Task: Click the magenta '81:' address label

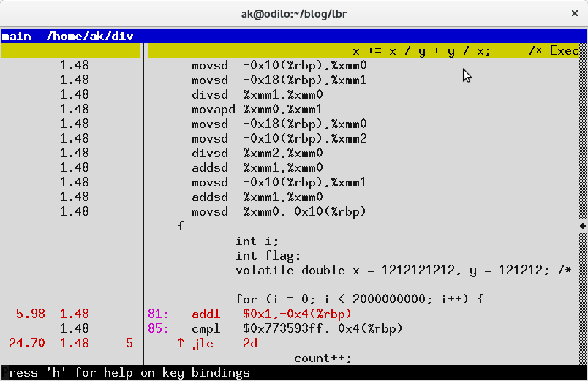Action: [158, 314]
